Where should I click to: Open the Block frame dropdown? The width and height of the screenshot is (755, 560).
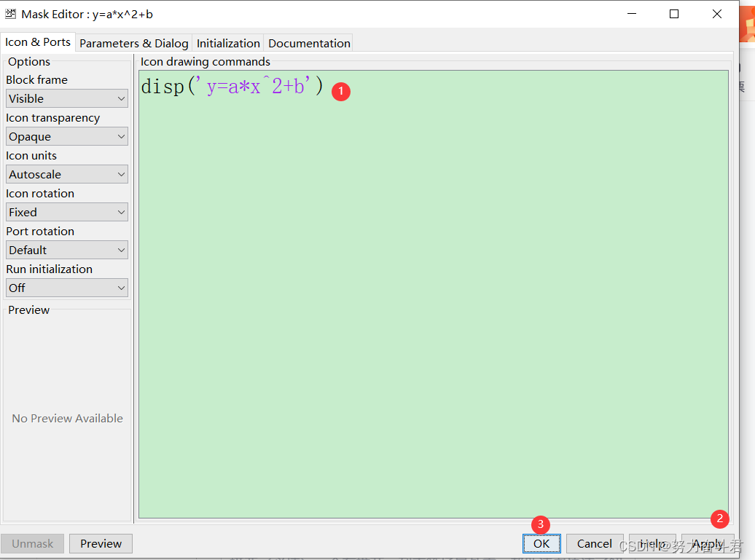(x=66, y=98)
